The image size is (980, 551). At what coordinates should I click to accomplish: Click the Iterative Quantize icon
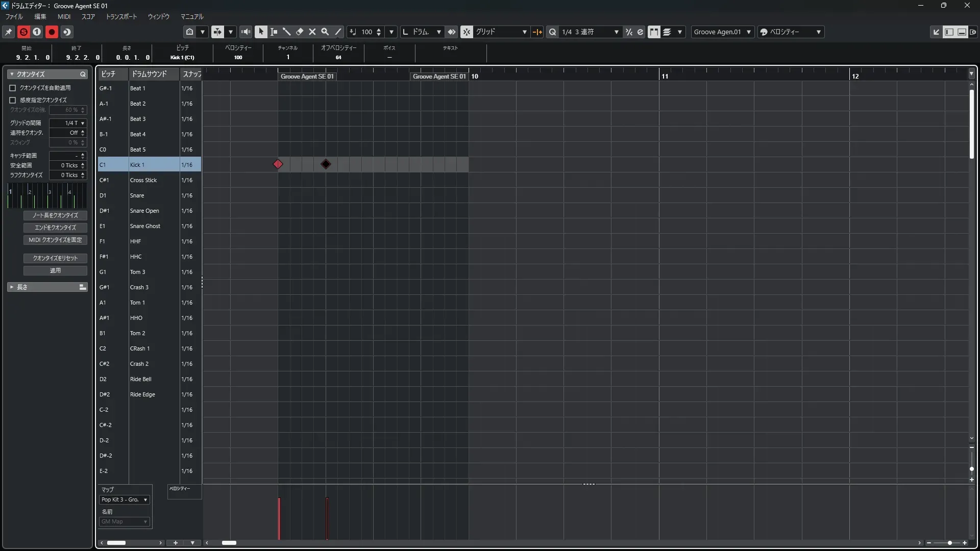(629, 32)
